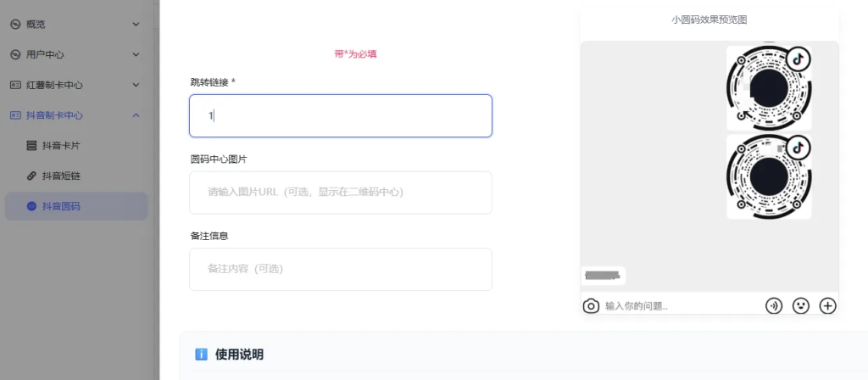The height and width of the screenshot is (380, 868).
Task: Click the 抖音圆码 circle icon
Action: point(31,206)
